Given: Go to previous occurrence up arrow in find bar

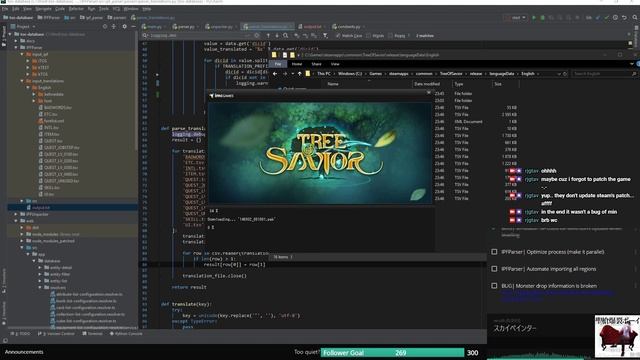Looking at the screenshot, I should pos(268,36).
